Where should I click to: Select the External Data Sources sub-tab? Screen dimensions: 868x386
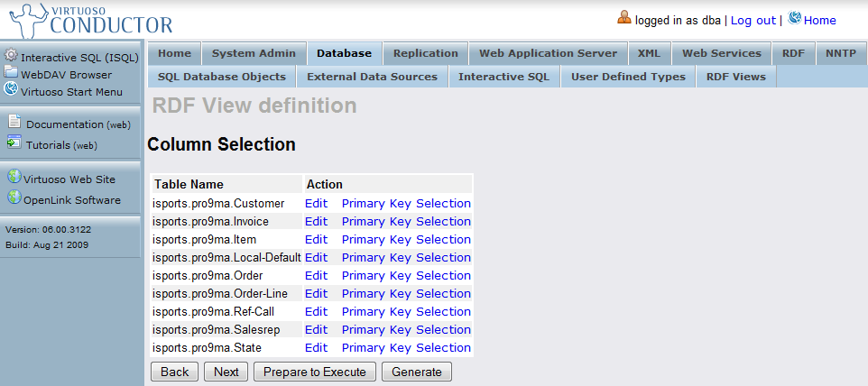[372, 77]
